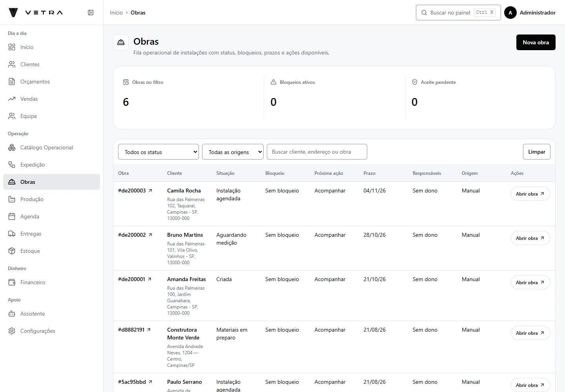Open the Financeiro wallet icon
Viewport: 565px width, 392px height.
[x=12, y=282]
